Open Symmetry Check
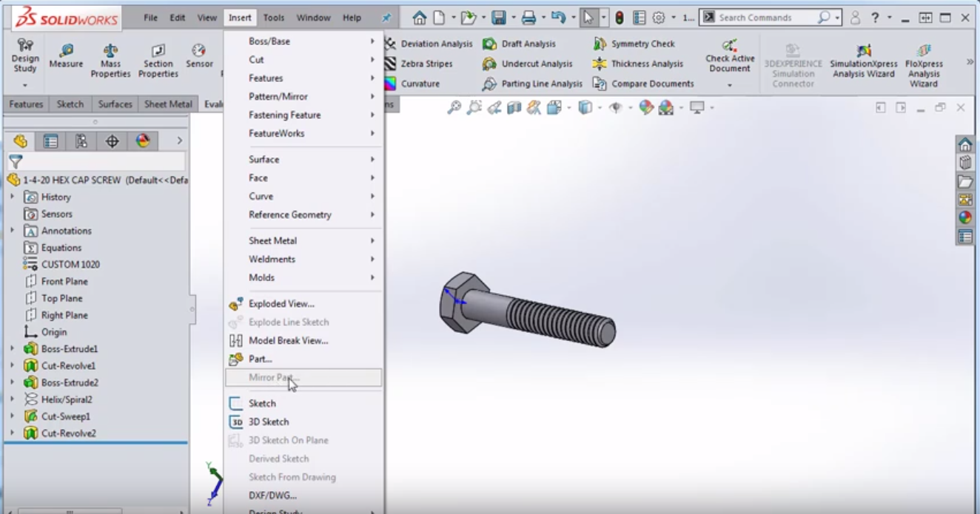Screen dimensions: 980x514 click(634, 44)
